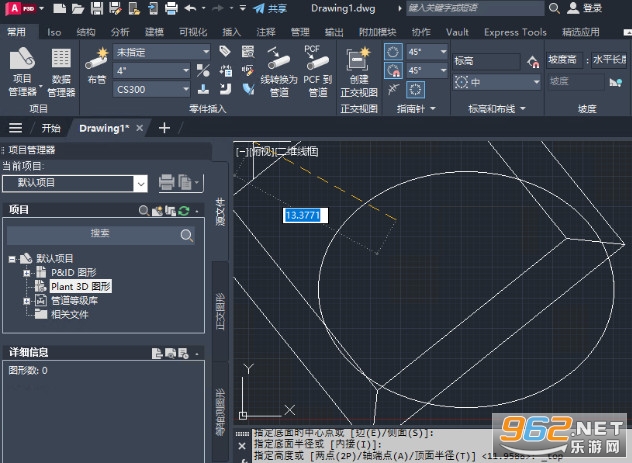Undo the last action

click(190, 8)
